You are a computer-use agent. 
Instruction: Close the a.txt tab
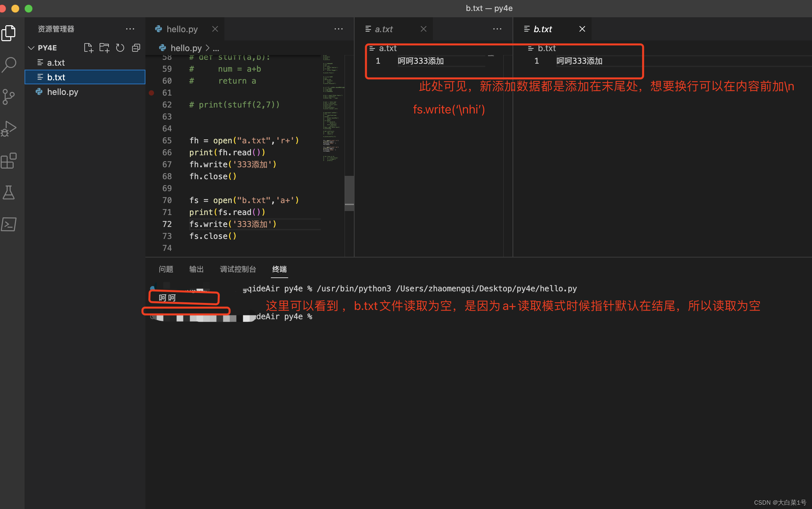click(x=423, y=29)
